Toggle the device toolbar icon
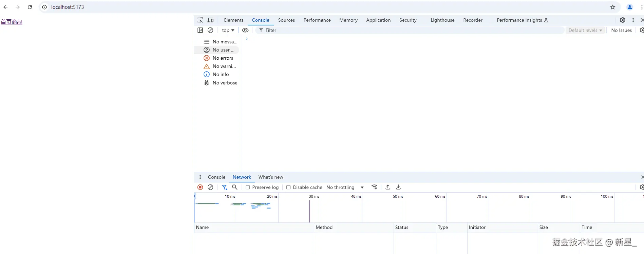Image resolution: width=644 pixels, height=254 pixels. [211, 20]
